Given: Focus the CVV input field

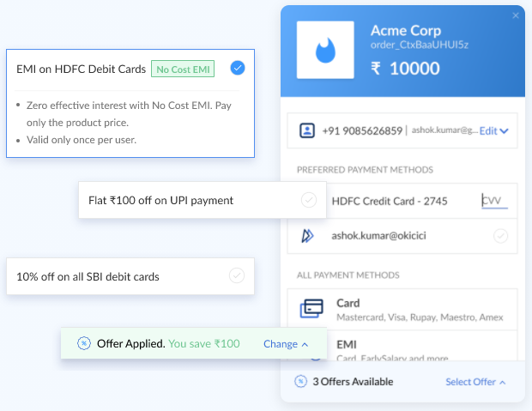Looking at the screenshot, I should [x=494, y=201].
